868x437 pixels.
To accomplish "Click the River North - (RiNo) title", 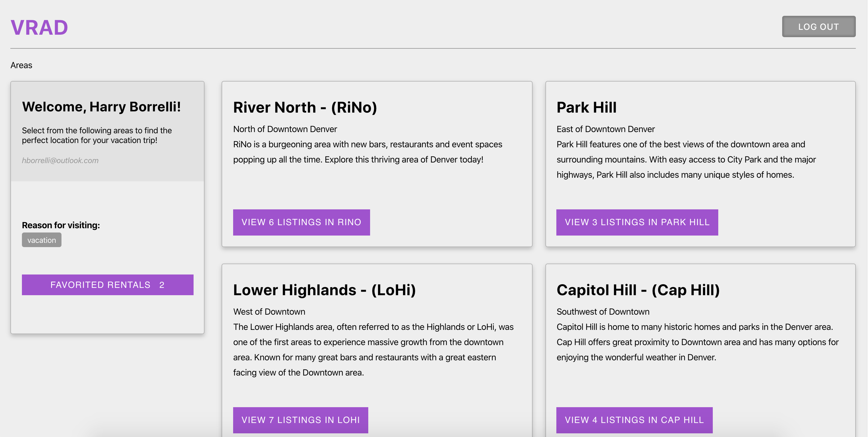I will (x=305, y=107).
